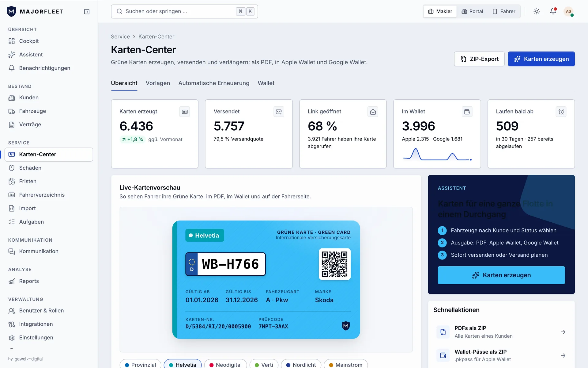This screenshot has height=368, width=588.
Task: Open Fahrzeuge in the sidebar
Action: [49, 111]
